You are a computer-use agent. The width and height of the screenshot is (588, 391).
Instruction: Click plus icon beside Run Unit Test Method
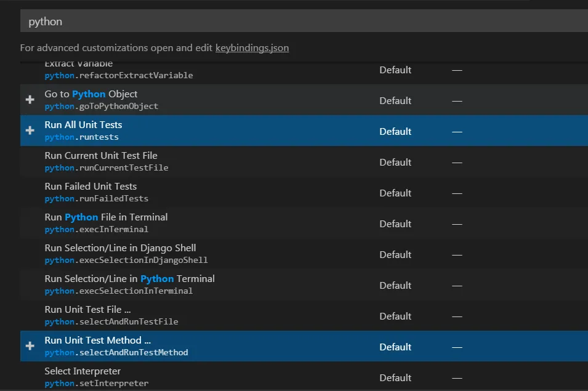coord(30,346)
